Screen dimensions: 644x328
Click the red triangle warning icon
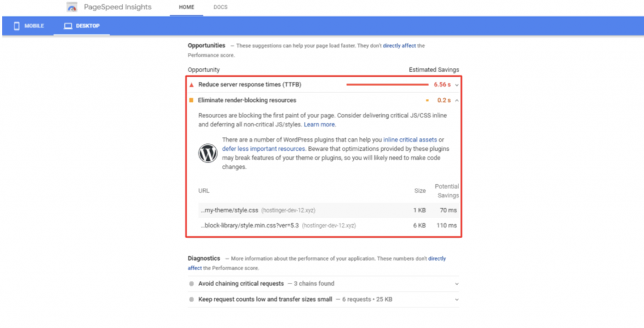[191, 85]
